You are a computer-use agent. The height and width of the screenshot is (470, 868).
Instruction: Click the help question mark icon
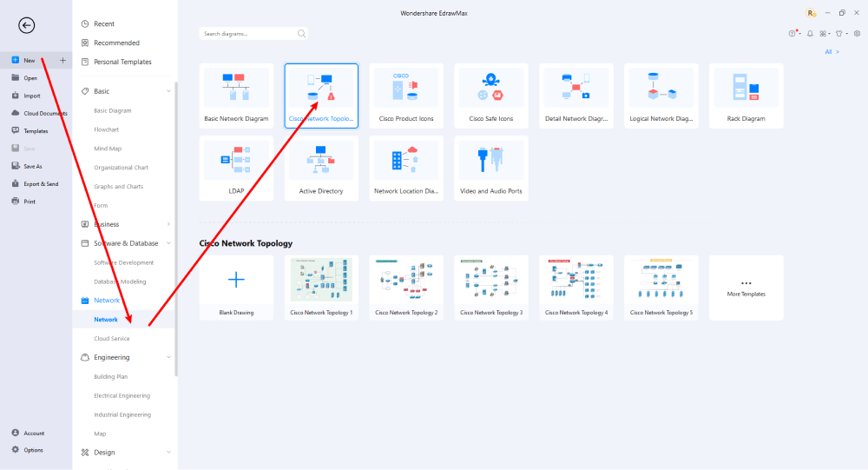(792, 34)
